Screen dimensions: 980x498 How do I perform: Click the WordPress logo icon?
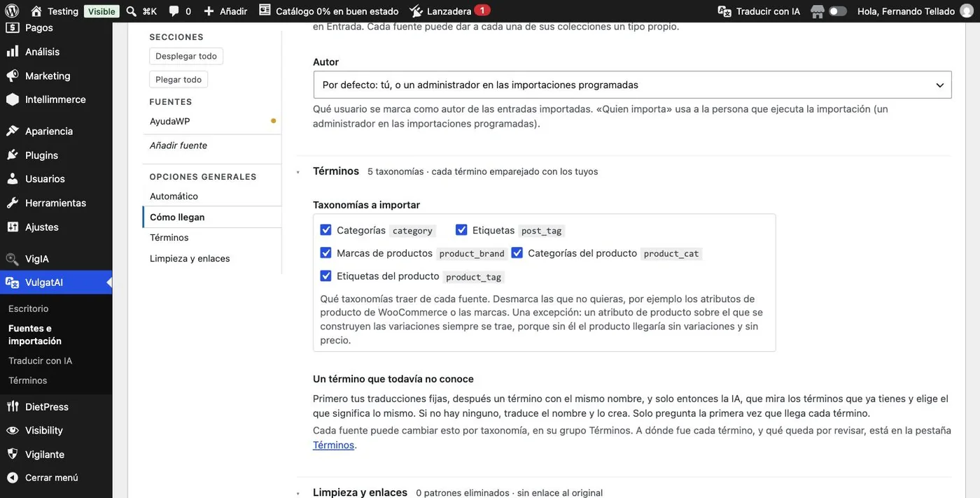[13, 11]
